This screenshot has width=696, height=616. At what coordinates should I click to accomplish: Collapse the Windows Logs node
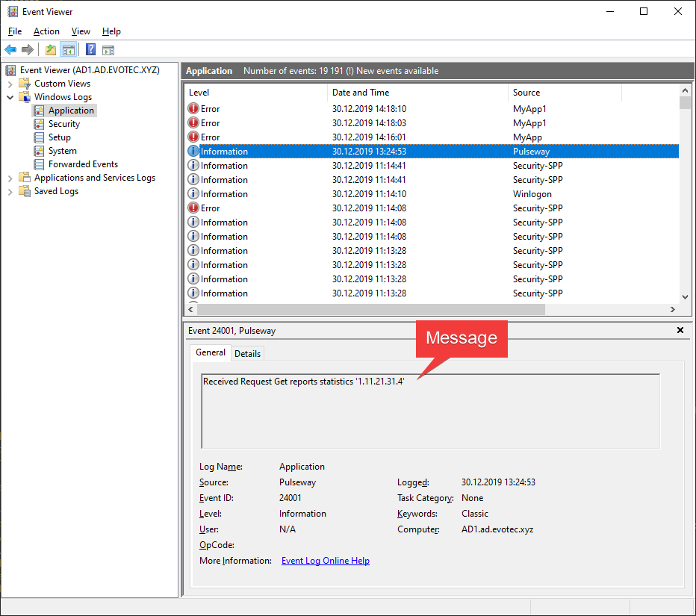[10, 97]
